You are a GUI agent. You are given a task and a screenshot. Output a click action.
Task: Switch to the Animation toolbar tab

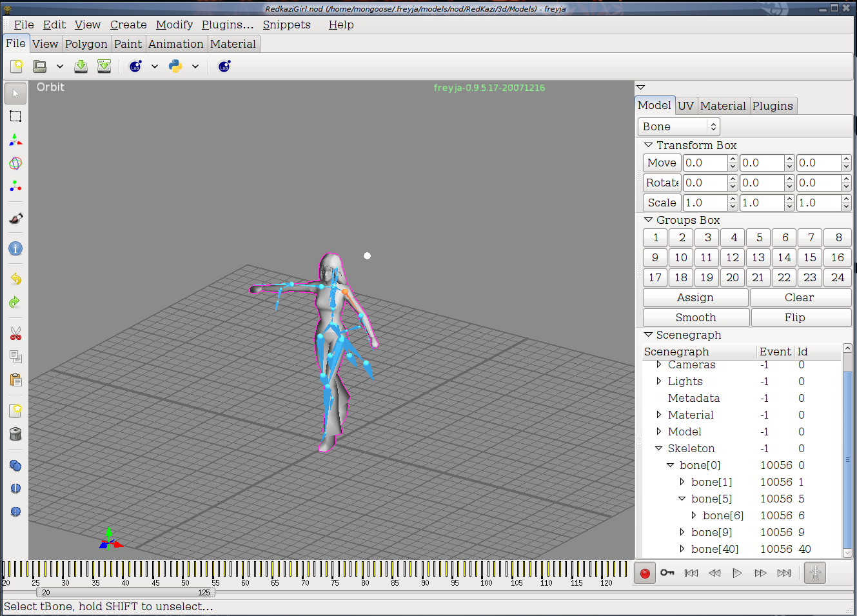pyautogui.click(x=175, y=44)
